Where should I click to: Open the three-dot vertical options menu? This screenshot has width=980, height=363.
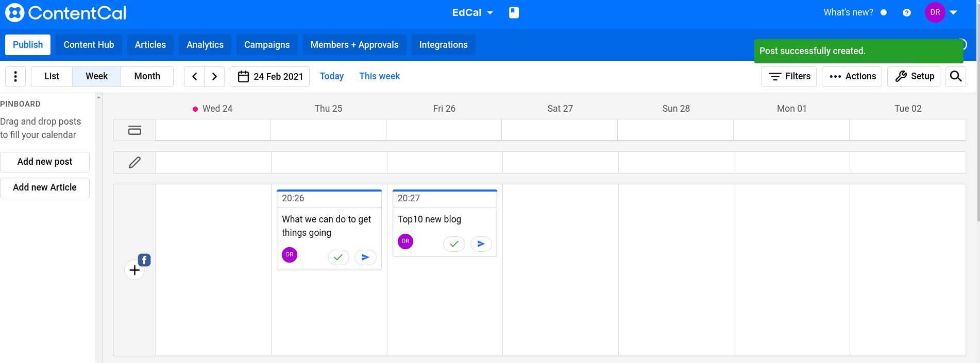[15, 76]
